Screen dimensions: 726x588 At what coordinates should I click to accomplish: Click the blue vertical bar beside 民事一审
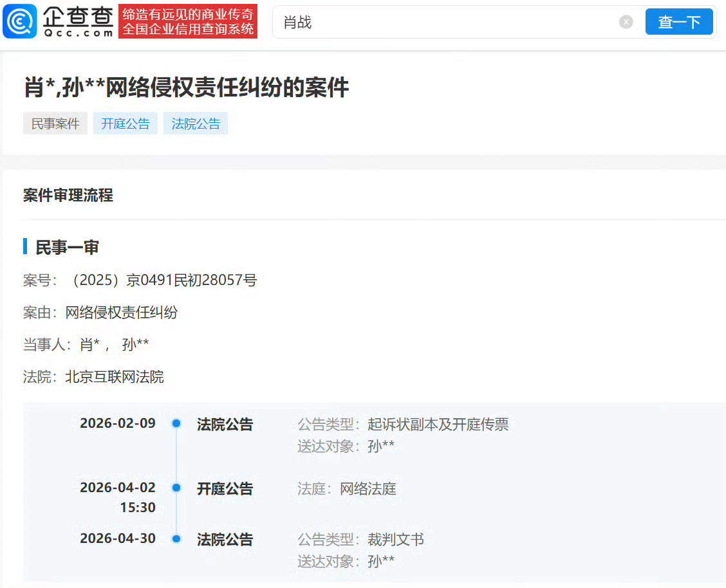pyautogui.click(x=24, y=246)
